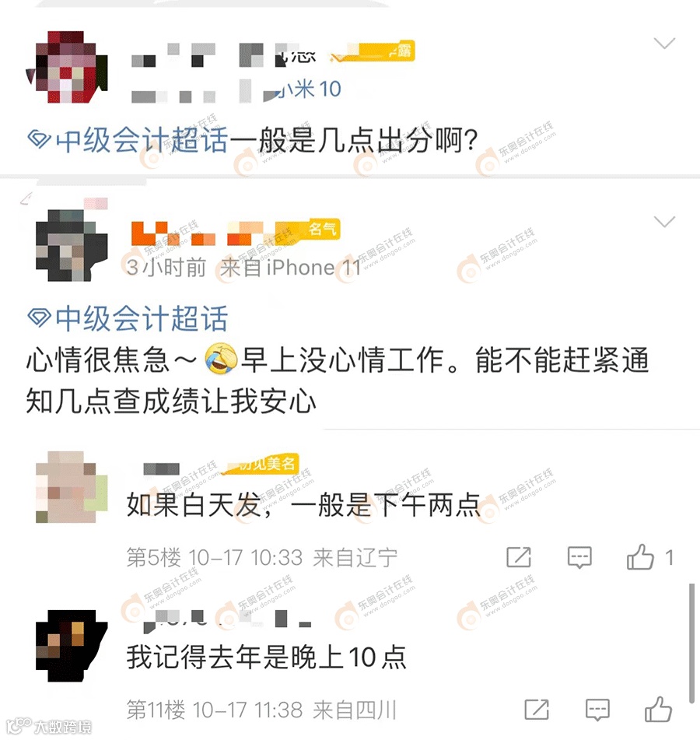Open 中级会计超话 link in second post
The image size is (700, 740).
point(142,318)
